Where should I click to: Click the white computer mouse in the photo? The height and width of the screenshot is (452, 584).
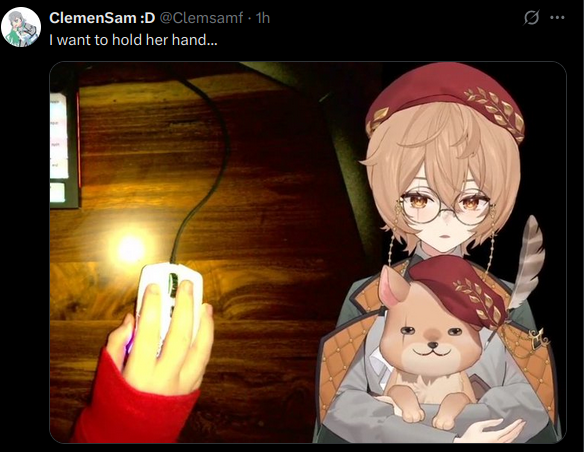pyautogui.click(x=169, y=300)
